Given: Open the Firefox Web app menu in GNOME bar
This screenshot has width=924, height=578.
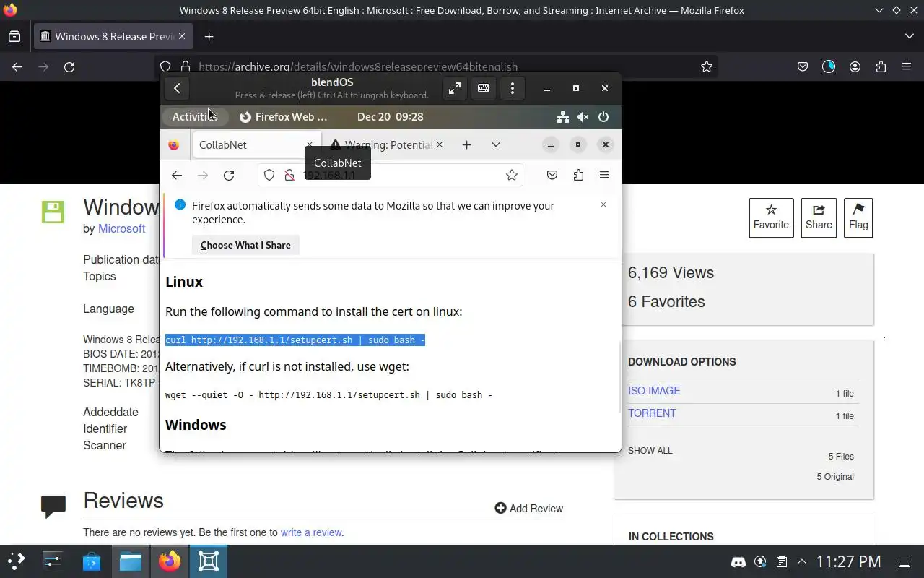Looking at the screenshot, I should point(283,116).
